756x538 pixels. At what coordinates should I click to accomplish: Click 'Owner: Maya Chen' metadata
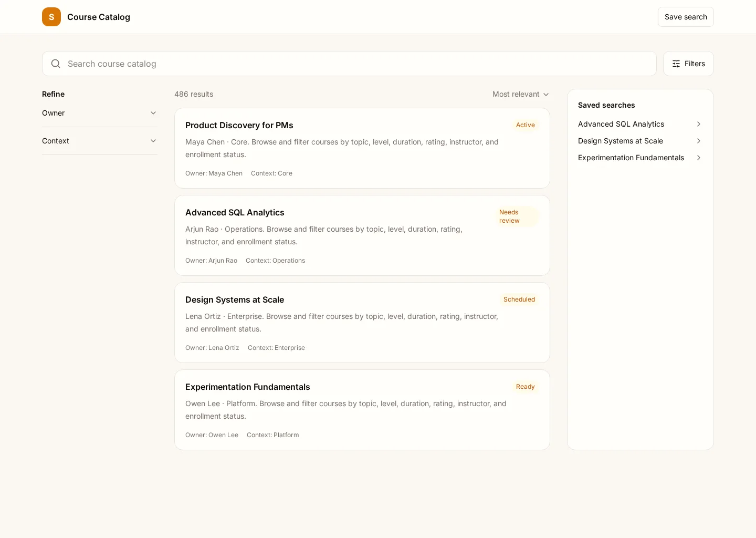point(214,173)
